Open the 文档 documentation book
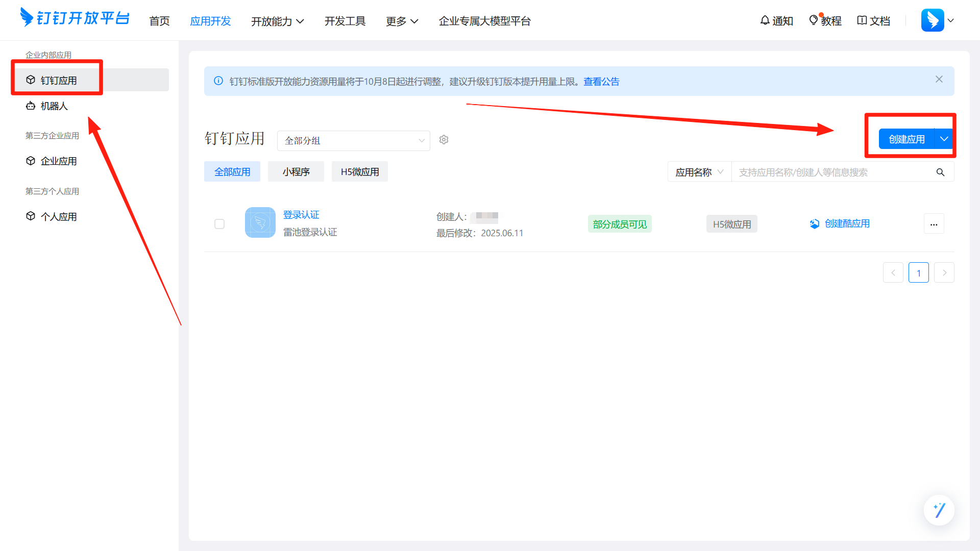The width and height of the screenshot is (980, 551). pyautogui.click(x=873, y=20)
